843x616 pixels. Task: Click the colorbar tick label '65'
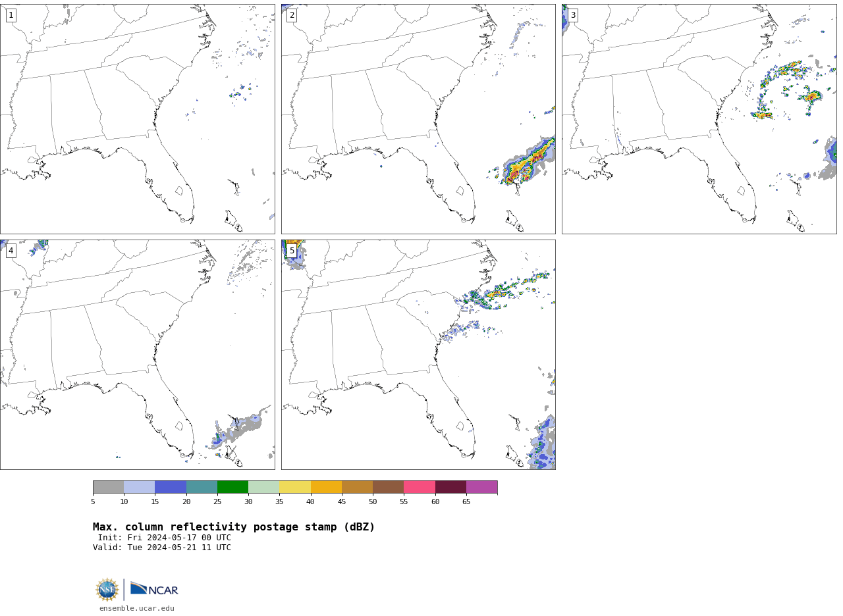point(466,502)
